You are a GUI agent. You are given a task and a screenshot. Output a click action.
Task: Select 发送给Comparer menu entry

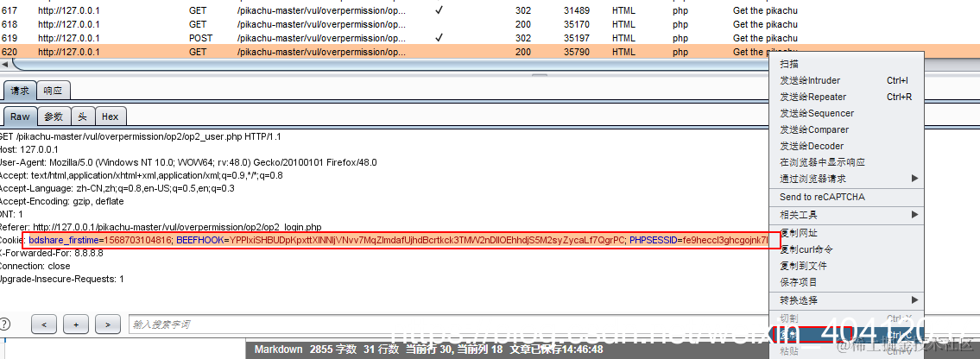coord(845,129)
